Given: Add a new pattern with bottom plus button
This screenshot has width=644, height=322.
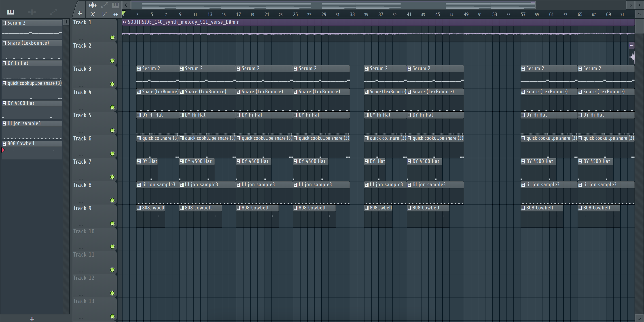Looking at the screenshot, I should (x=32, y=319).
